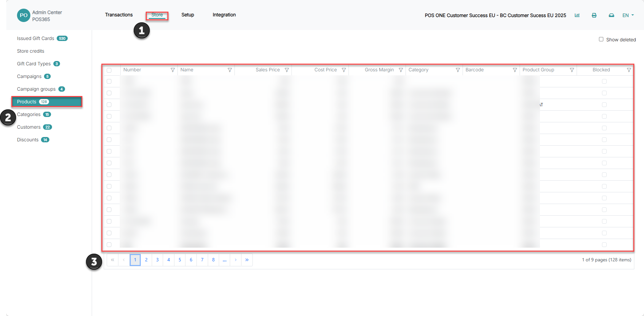Click the ellipsis more-pages button
Image resolution: width=644 pixels, height=316 pixels.
click(x=224, y=260)
